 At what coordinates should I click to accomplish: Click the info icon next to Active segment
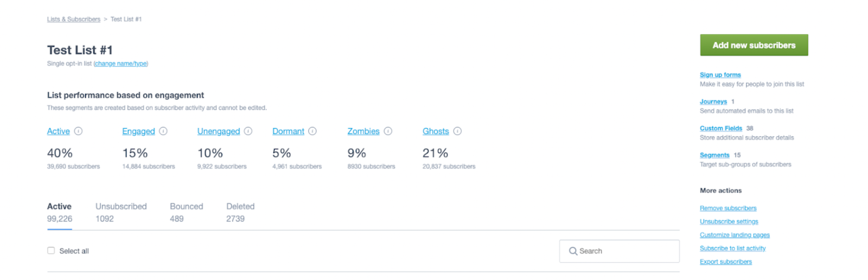(x=78, y=131)
